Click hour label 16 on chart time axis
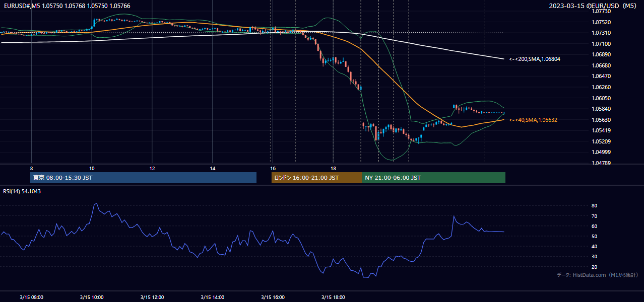The width and height of the screenshot is (644, 302). point(273,168)
